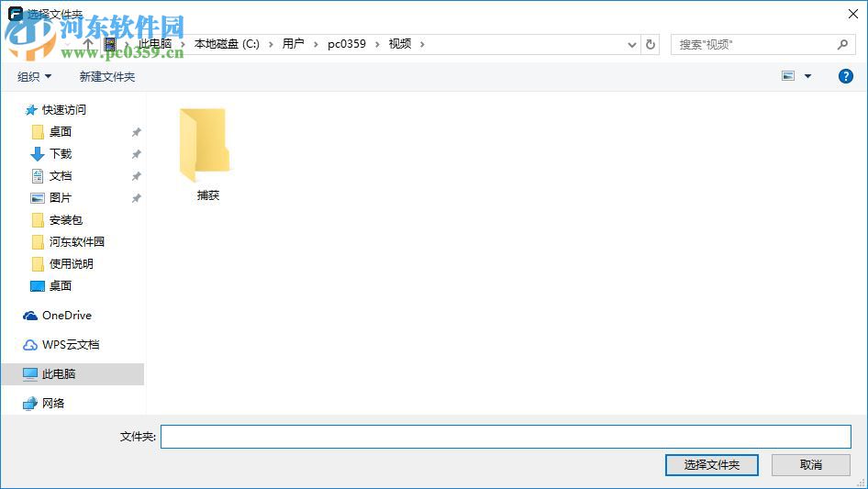Click pin icon next to 下载
The width and height of the screenshot is (868, 489).
click(x=136, y=154)
